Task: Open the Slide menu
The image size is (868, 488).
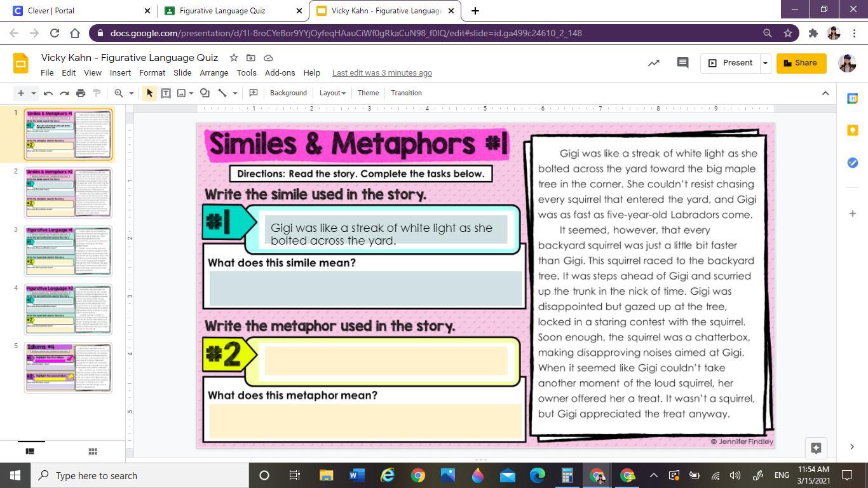Action: pyautogui.click(x=182, y=73)
